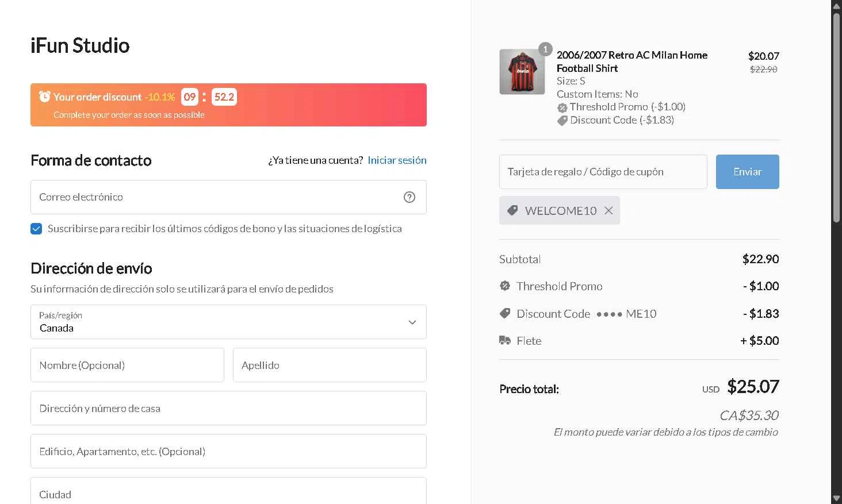The image size is (842, 504).
Task: Click the discounted item price $20.07
Action: [x=764, y=56]
